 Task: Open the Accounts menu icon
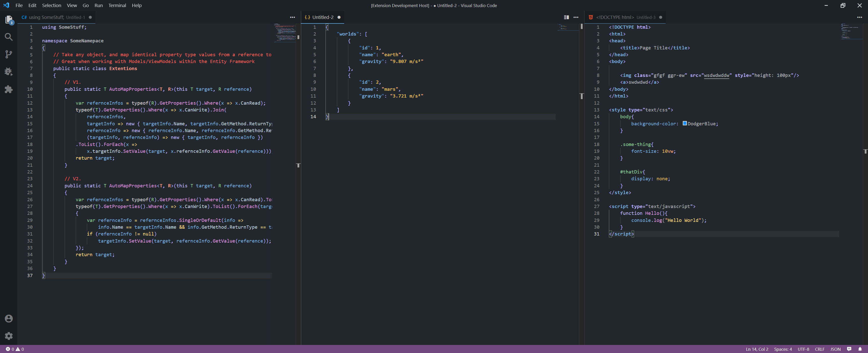(x=9, y=318)
